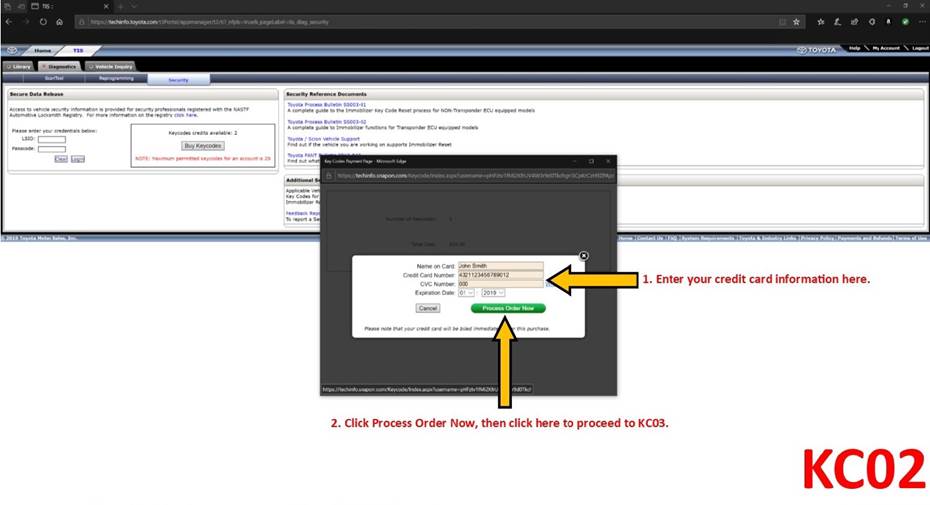This screenshot has width=930, height=505.
Task: Click Cancel in the payment dialog
Action: 428,308
